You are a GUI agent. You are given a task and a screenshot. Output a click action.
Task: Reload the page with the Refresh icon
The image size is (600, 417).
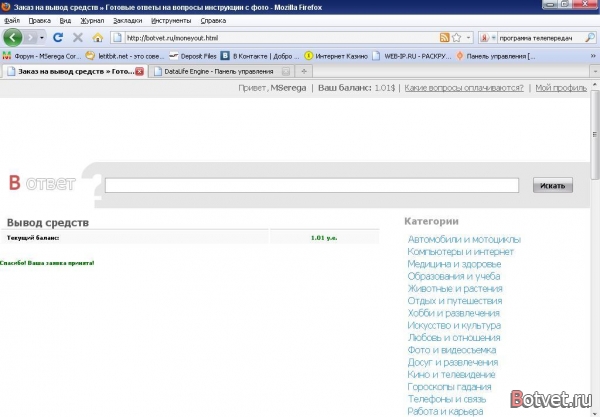click(x=58, y=37)
